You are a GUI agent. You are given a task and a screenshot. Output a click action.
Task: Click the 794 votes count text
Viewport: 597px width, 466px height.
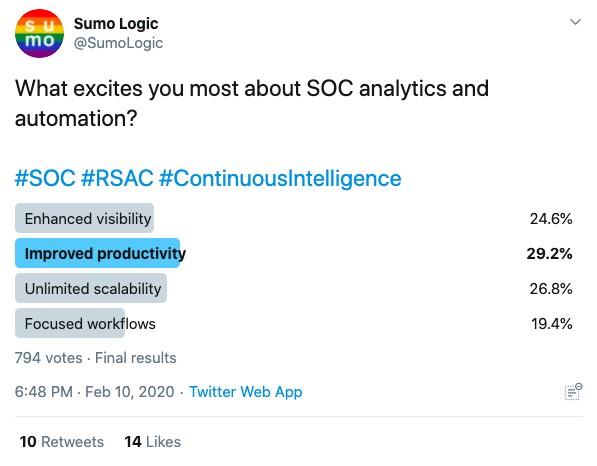(x=48, y=358)
